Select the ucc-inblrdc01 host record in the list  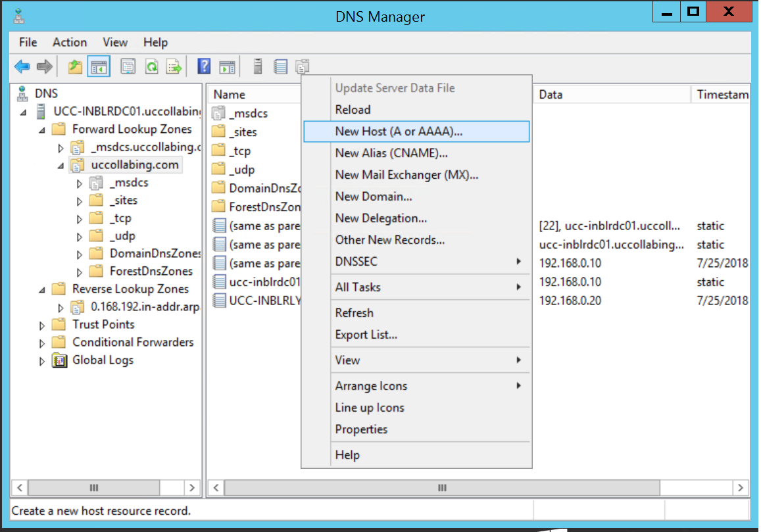click(264, 282)
